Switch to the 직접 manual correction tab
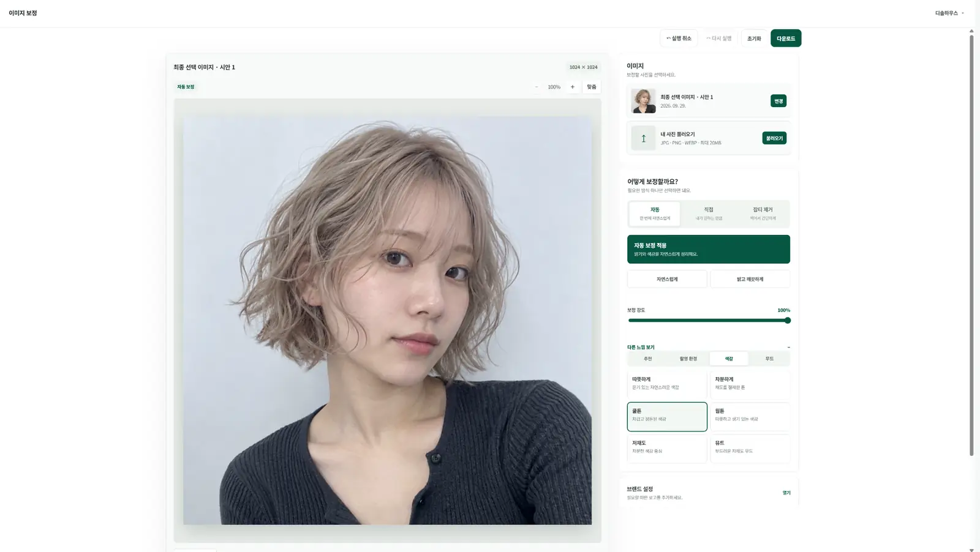Viewport: 980px width, 552px height. point(709,214)
